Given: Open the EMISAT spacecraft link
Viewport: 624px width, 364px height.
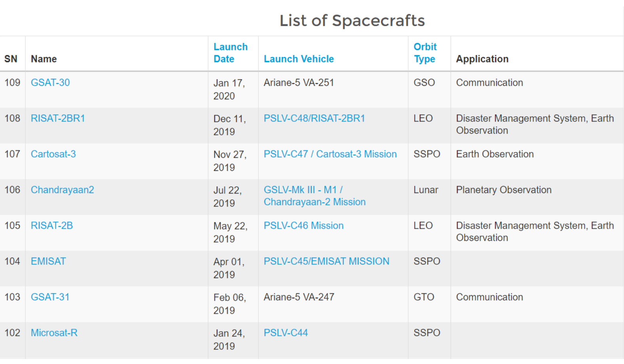Looking at the screenshot, I should coord(48,261).
